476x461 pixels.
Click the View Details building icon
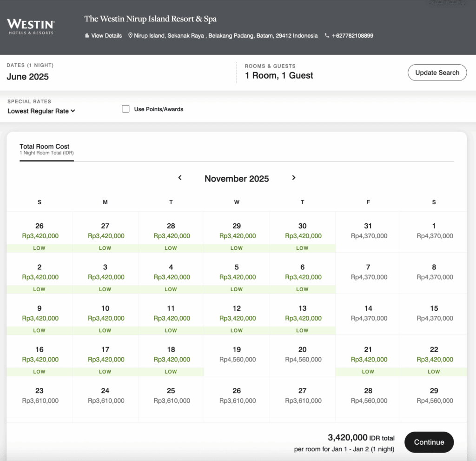click(x=87, y=36)
